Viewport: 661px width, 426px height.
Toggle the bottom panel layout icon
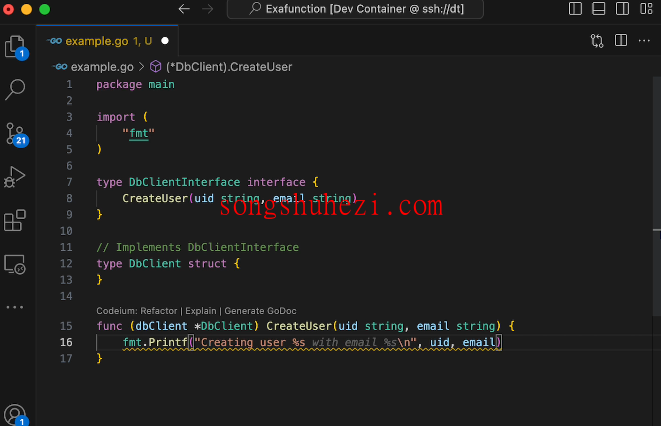(599, 9)
